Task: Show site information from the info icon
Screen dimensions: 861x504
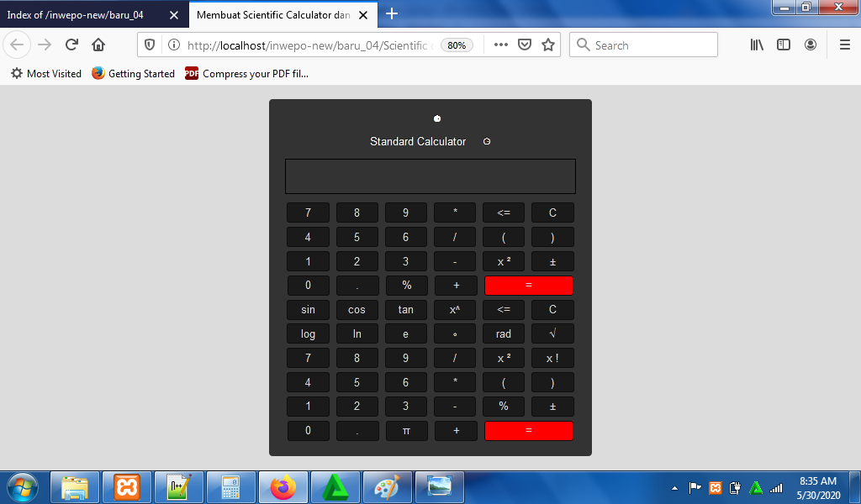Action: [x=173, y=45]
